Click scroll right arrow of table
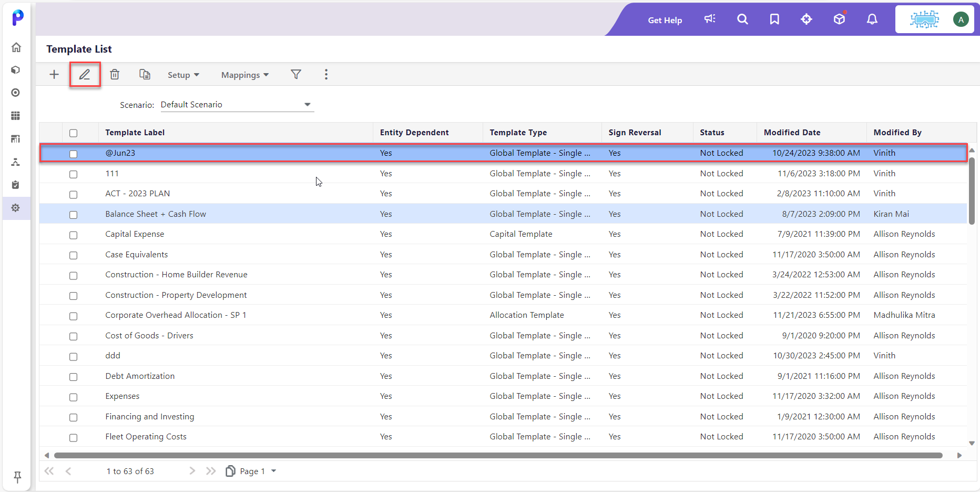The width and height of the screenshot is (980, 492). tap(959, 455)
